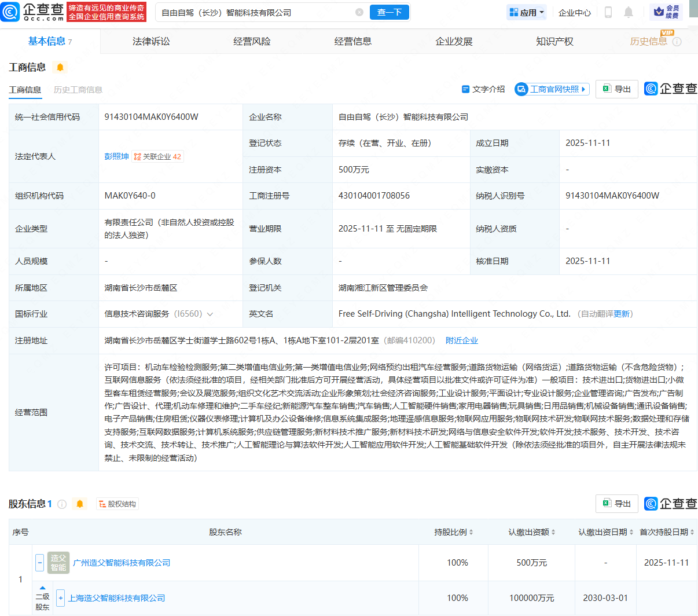Switch to 历史工商信息 sub-tab
Screen dimensions: 698x616
tap(78, 90)
